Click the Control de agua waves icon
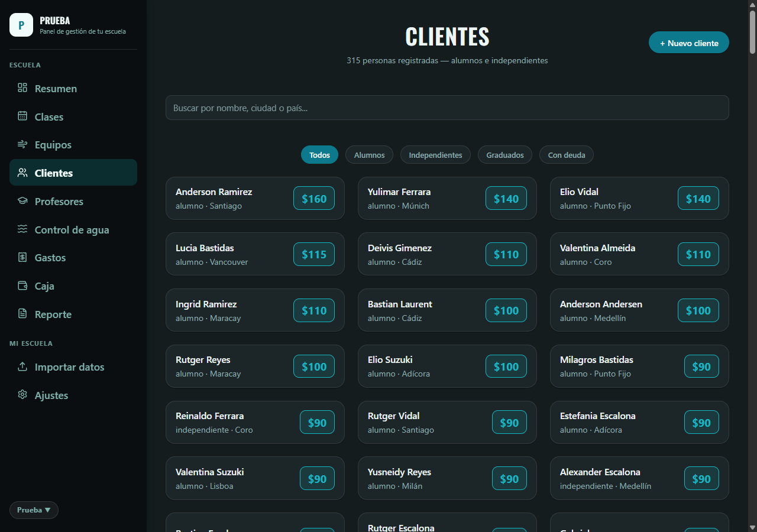Image resolution: width=757 pixels, height=532 pixels. (x=22, y=229)
